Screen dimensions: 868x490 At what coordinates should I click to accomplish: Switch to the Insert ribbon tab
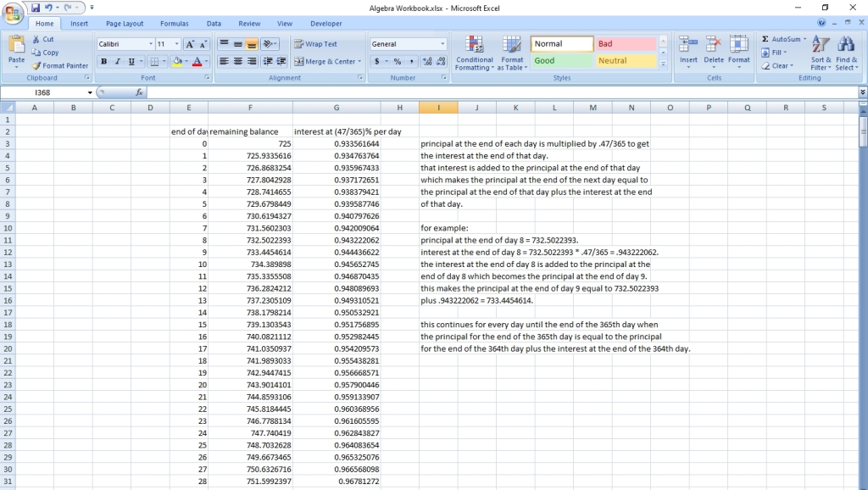pos(79,24)
